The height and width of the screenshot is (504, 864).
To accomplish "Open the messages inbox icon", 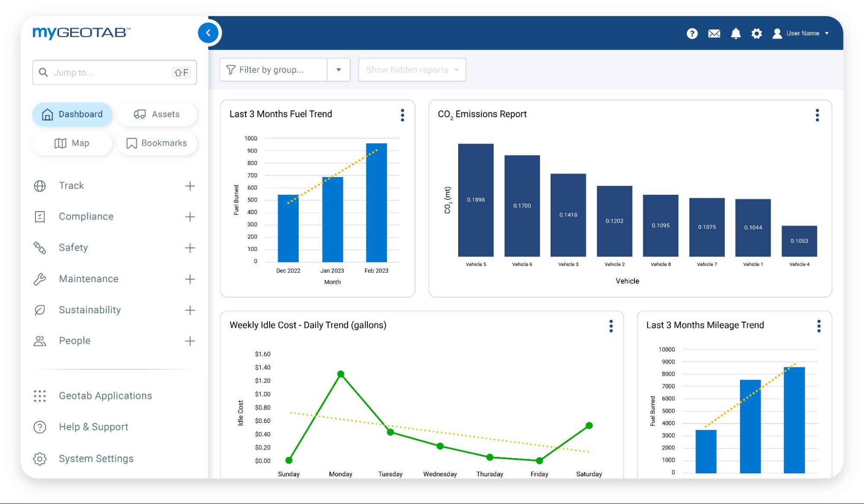I will tap(714, 33).
